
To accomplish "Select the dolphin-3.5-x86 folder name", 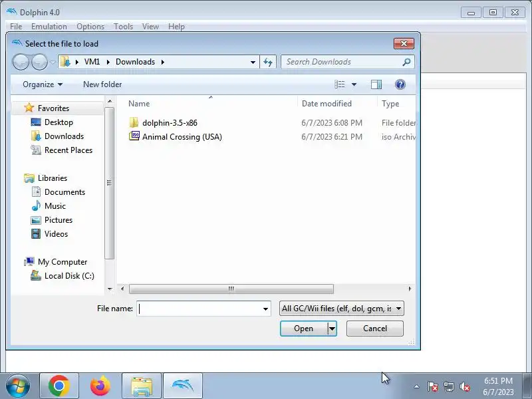I will (x=170, y=123).
